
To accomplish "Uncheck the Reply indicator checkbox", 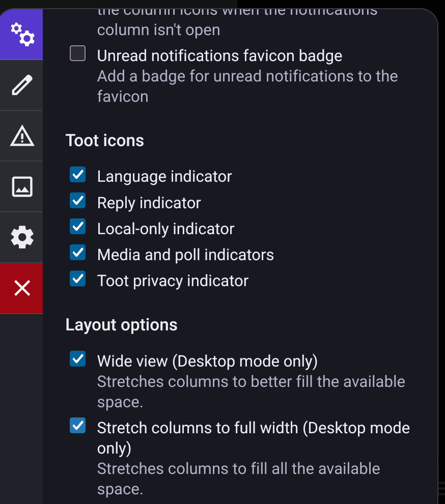I will pos(77,201).
